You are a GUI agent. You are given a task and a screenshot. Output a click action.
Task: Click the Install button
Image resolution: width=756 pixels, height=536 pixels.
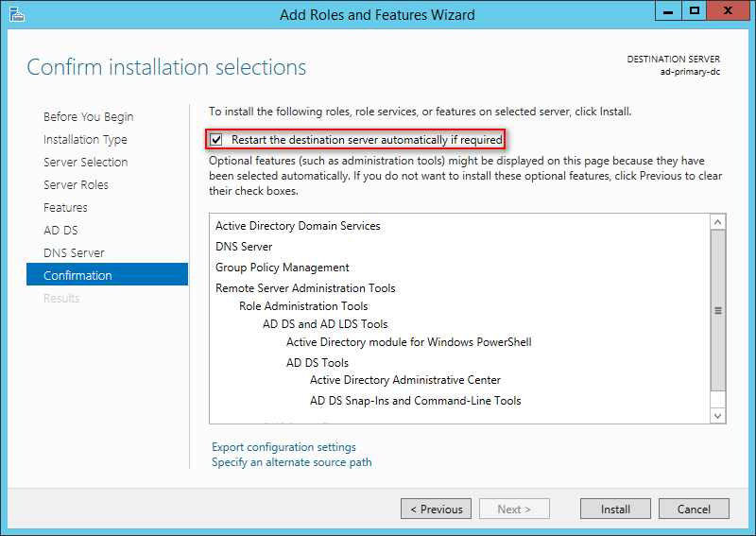(x=615, y=509)
